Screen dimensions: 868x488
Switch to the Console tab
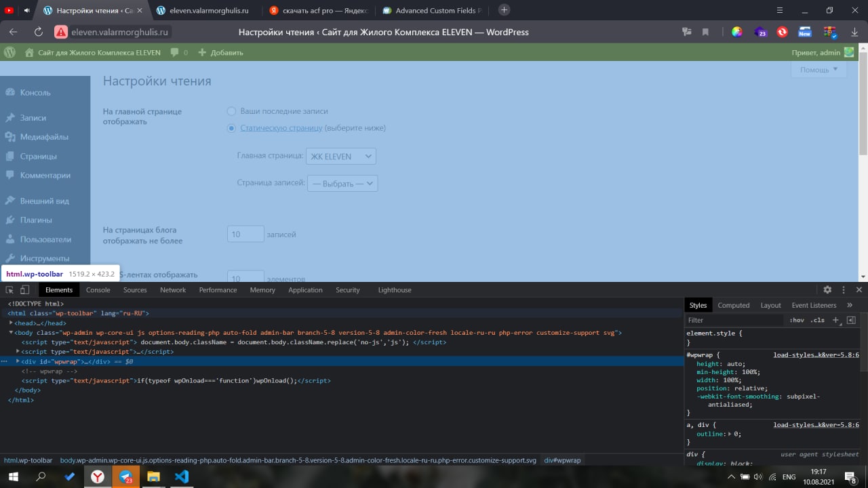(98, 290)
